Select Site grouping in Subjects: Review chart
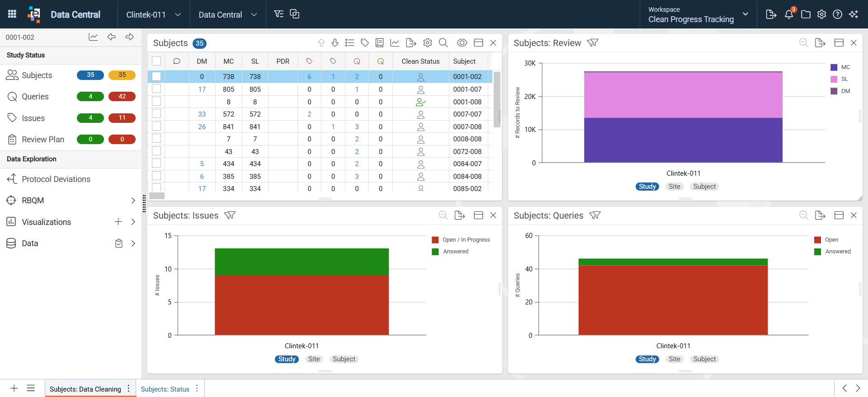Image resolution: width=868 pixels, height=397 pixels. [x=675, y=187]
